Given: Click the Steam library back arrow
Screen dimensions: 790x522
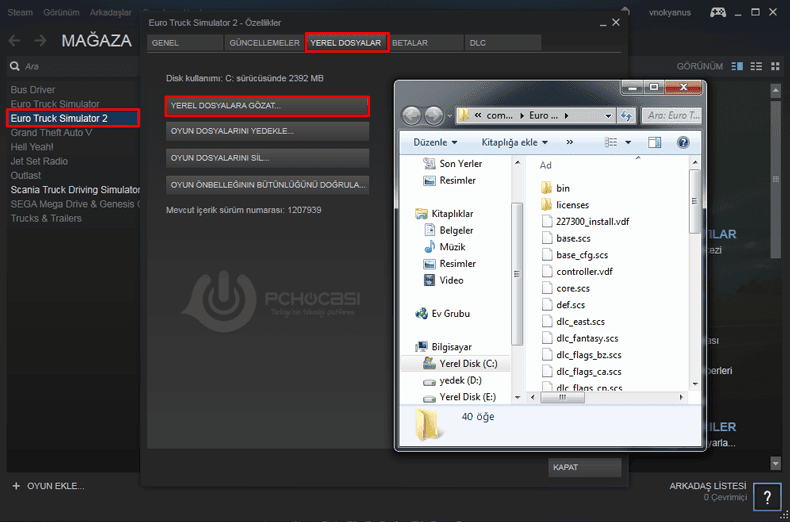Looking at the screenshot, I should pos(15,40).
